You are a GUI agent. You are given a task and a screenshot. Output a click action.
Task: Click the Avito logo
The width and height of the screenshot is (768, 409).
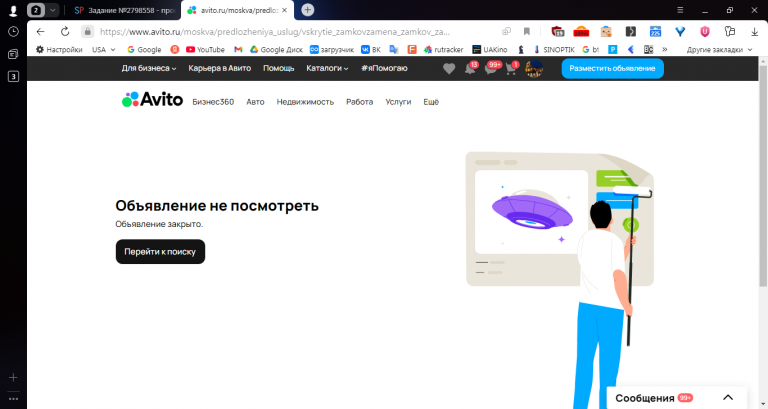152,99
